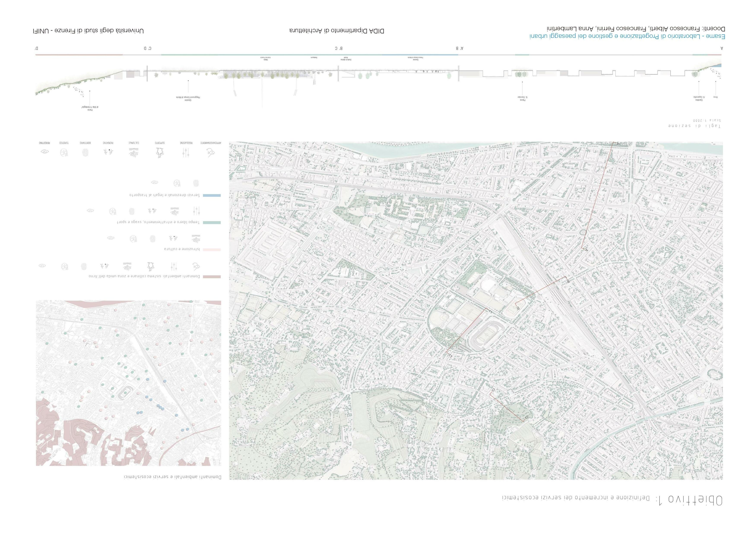Click the fingerprint icon labeled Identitario
This screenshot has height=535, width=756.
pos(85,152)
